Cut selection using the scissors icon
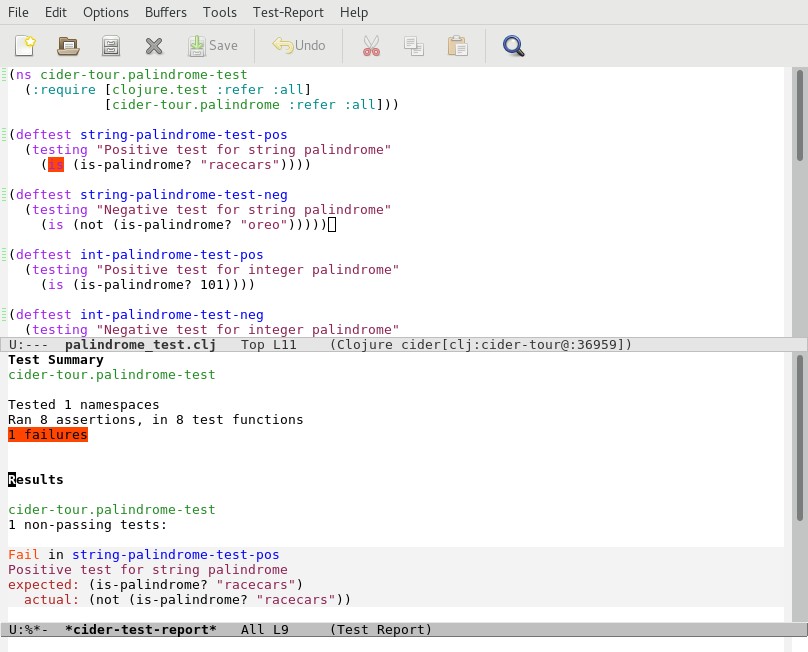 pyautogui.click(x=371, y=45)
